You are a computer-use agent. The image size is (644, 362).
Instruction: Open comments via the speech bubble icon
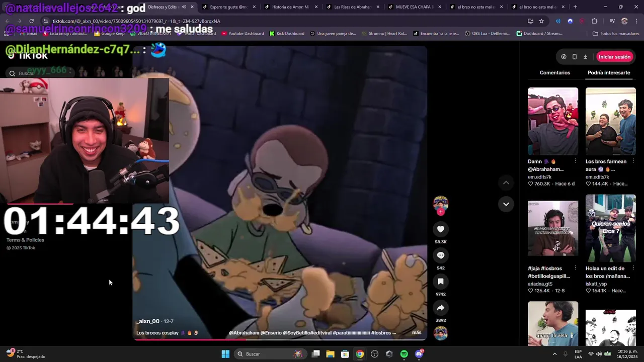click(440, 255)
